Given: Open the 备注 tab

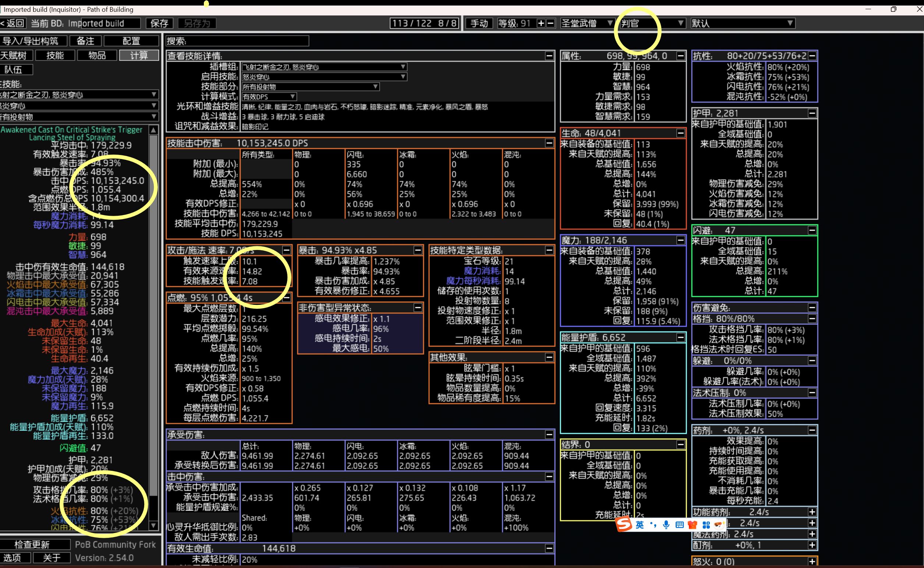Looking at the screenshot, I should (85, 41).
